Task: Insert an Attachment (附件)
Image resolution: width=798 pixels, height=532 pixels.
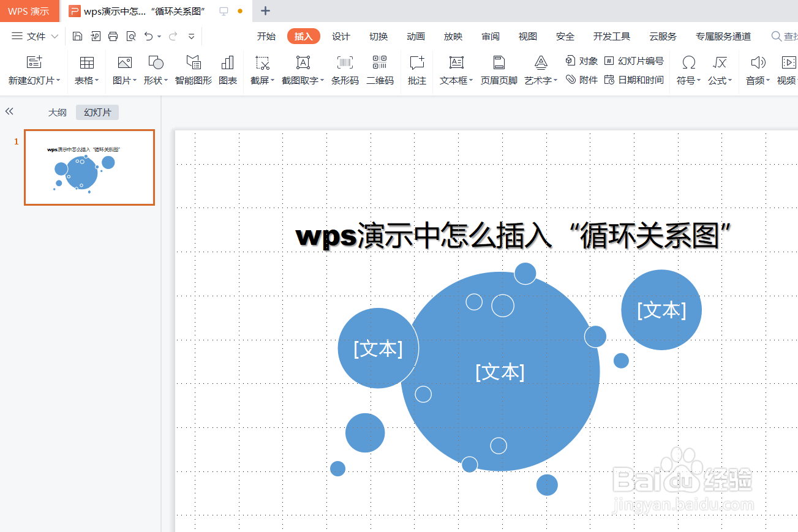Action: click(581, 80)
